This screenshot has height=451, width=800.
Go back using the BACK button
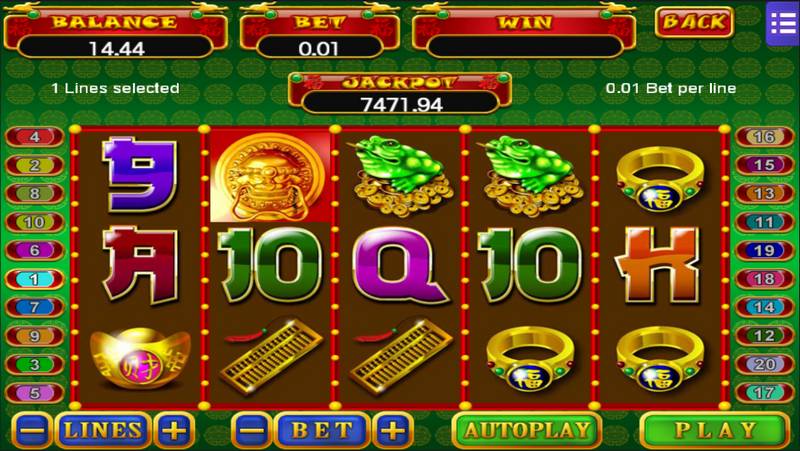tap(694, 22)
